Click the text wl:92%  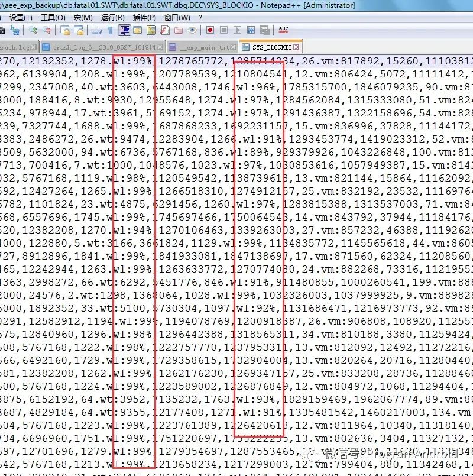[255, 309]
